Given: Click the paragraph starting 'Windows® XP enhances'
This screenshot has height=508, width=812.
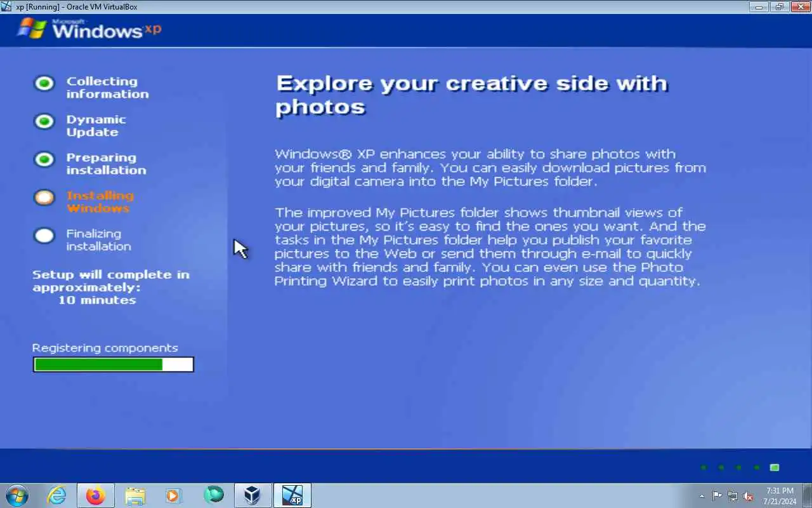Looking at the screenshot, I should (x=490, y=168).
